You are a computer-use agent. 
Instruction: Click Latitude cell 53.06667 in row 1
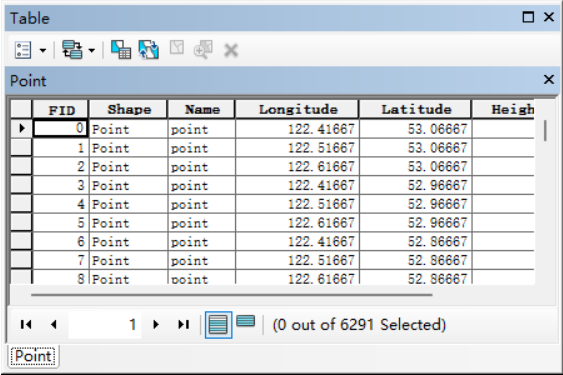415,147
